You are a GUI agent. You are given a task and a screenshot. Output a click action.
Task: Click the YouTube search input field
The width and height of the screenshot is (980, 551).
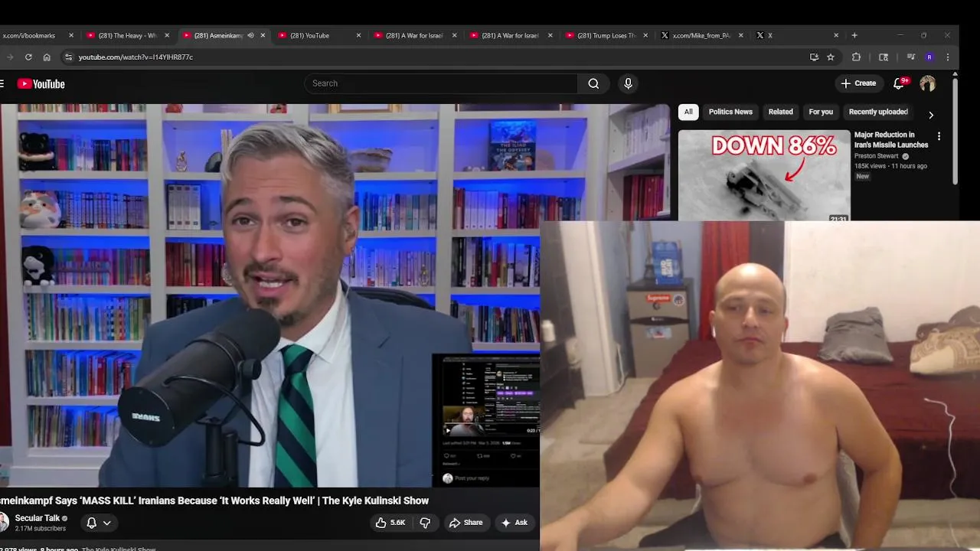[441, 83]
